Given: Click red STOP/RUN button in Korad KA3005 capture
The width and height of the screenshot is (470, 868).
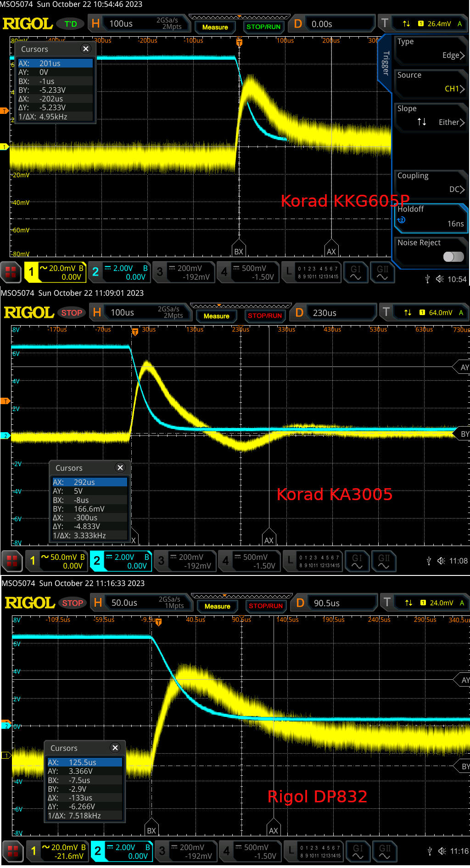Looking at the screenshot, I should pos(264,316).
